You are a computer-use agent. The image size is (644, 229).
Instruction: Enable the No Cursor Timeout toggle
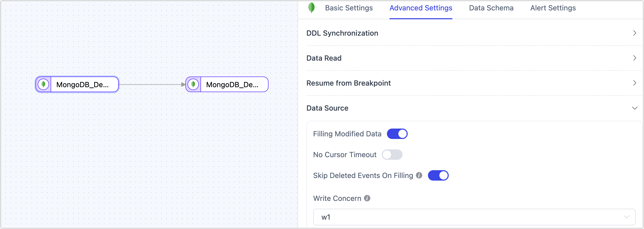[x=392, y=155]
